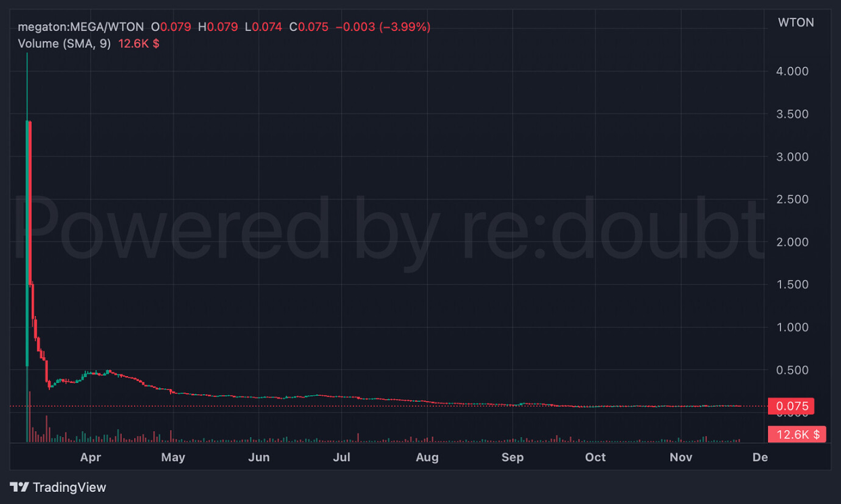The width and height of the screenshot is (841, 504).
Task: Click the red 12.6K $ volume axis tag
Action: 796,434
